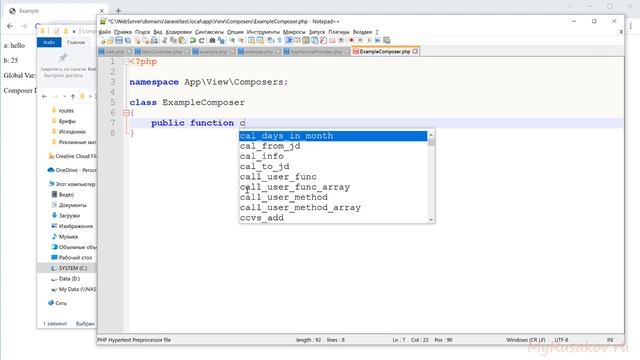
Task: Click the Zoom Out toolbar icon
Action: (241, 40)
